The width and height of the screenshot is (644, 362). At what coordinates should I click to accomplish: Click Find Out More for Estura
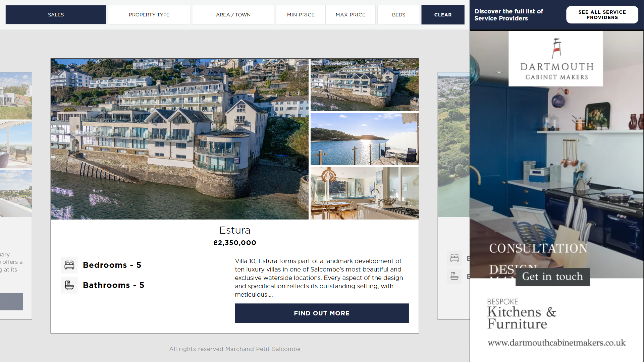click(322, 313)
